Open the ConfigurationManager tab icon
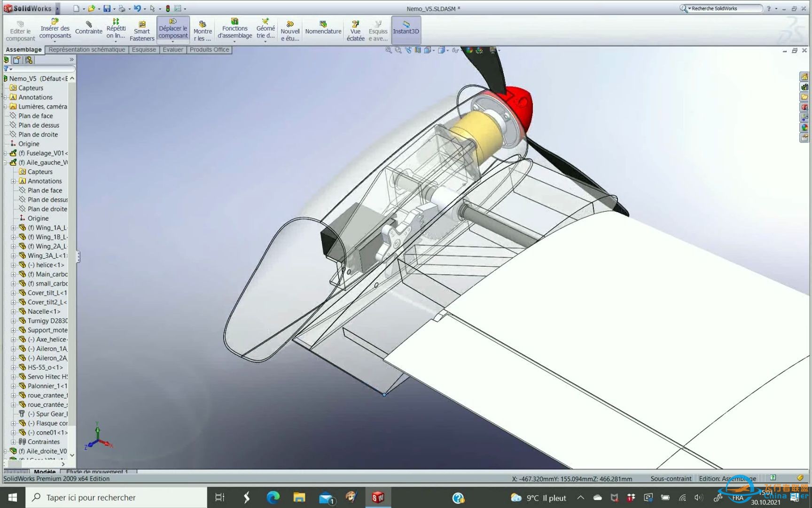 [29, 60]
